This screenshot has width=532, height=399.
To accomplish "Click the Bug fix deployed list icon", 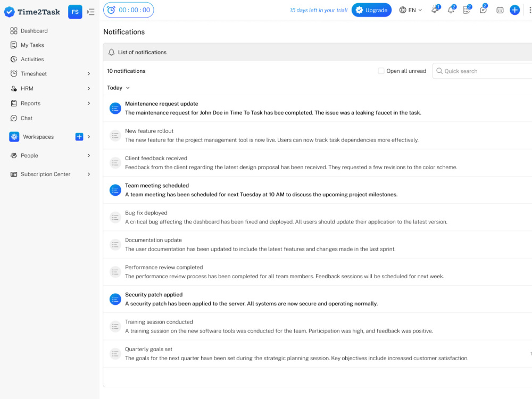I will (115, 218).
